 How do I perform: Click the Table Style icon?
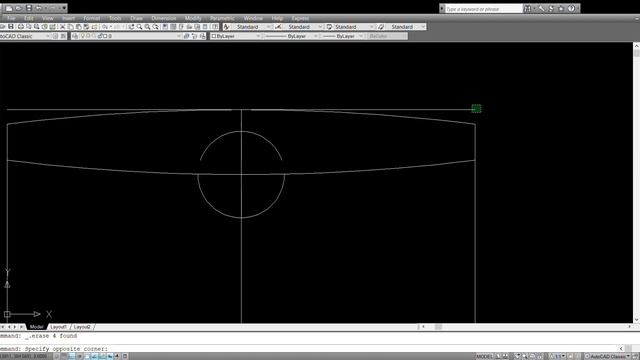(329, 27)
